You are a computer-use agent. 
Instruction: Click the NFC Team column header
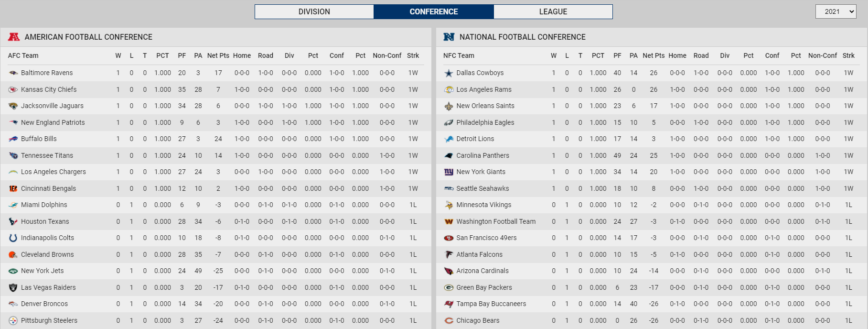coord(459,55)
